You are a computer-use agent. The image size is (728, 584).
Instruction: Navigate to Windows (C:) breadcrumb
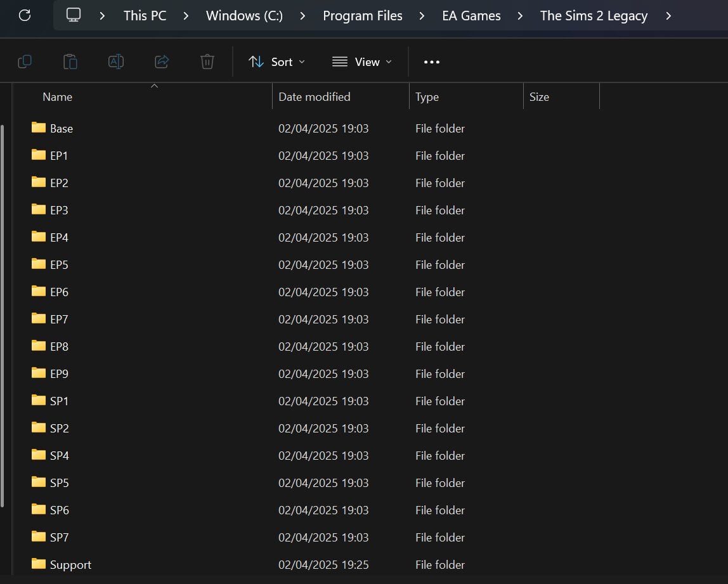point(244,16)
